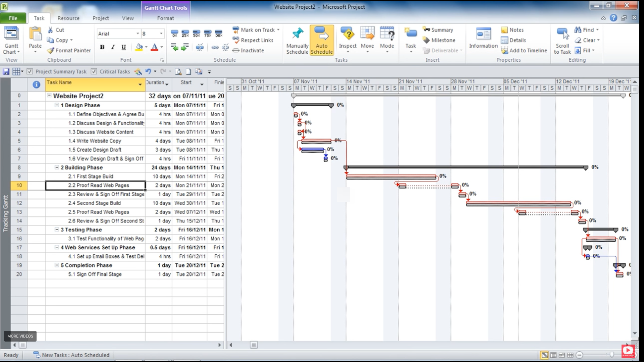
Task: Select the Auto Schedule button
Action: click(321, 40)
